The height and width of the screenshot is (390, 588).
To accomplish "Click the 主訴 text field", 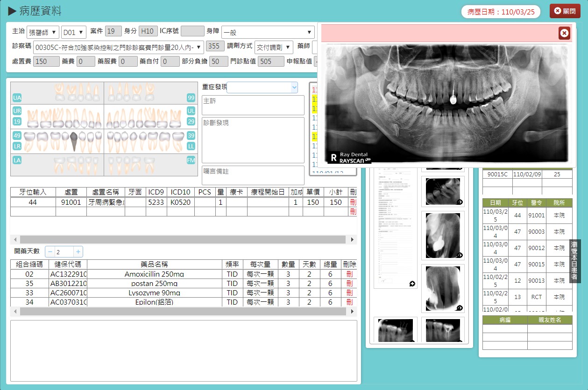I will pyautogui.click(x=253, y=105).
